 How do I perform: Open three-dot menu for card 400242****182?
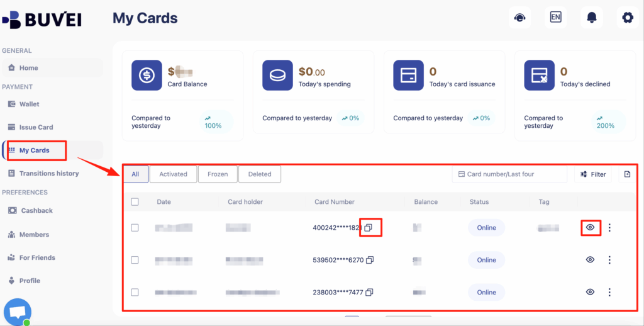[609, 228]
